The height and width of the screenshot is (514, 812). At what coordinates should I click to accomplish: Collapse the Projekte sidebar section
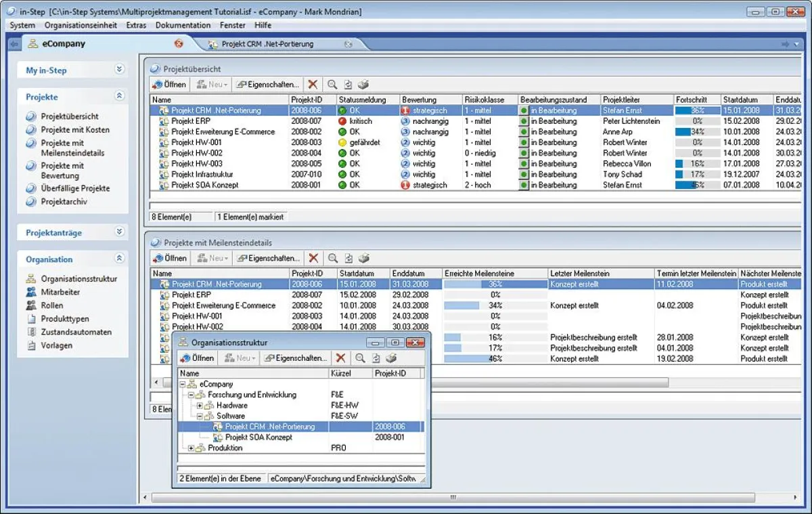point(120,96)
